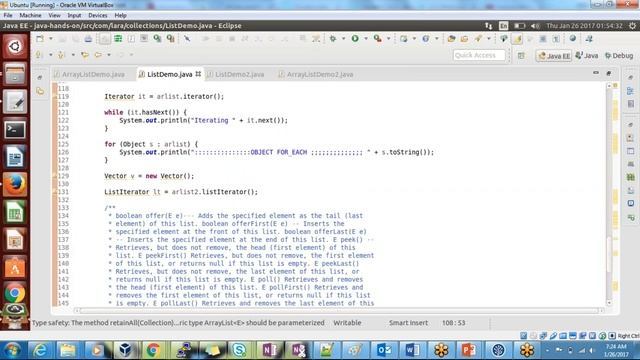Click the New file wizard icon in Eclipse toolbar
The width and height of the screenshot is (640, 360).
40,39
